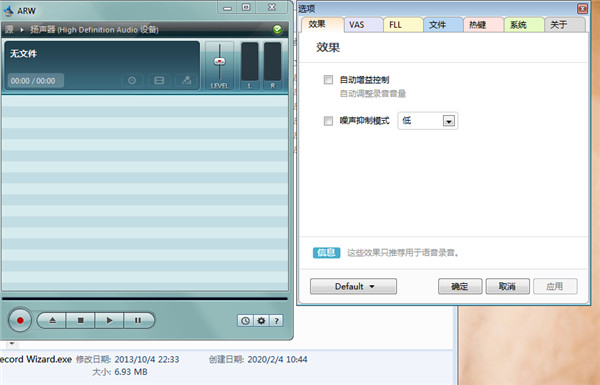Viewport: 600px width, 385px height.
Task: Open the noise suppression level dropdown 低
Action: pos(428,121)
